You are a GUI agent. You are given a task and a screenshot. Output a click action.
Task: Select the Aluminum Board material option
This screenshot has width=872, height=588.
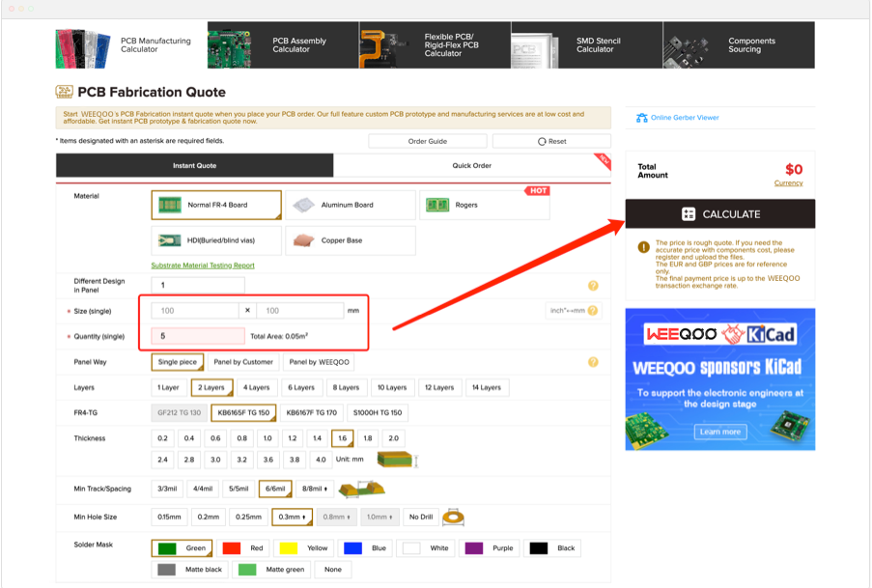click(x=350, y=205)
